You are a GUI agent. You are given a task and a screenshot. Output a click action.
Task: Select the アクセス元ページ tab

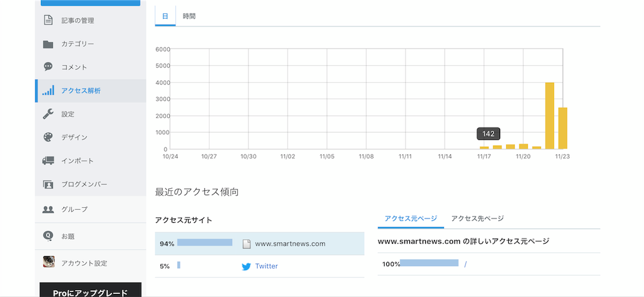[x=411, y=219]
